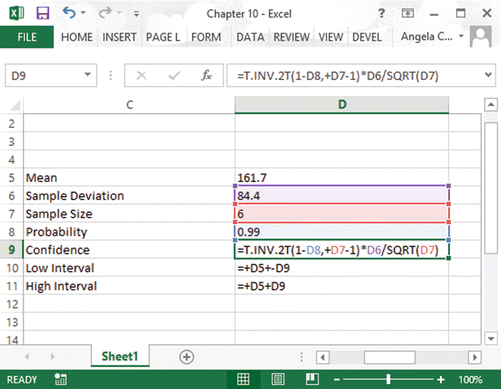Select column D header
This screenshot has width=501, height=389.
click(342, 105)
